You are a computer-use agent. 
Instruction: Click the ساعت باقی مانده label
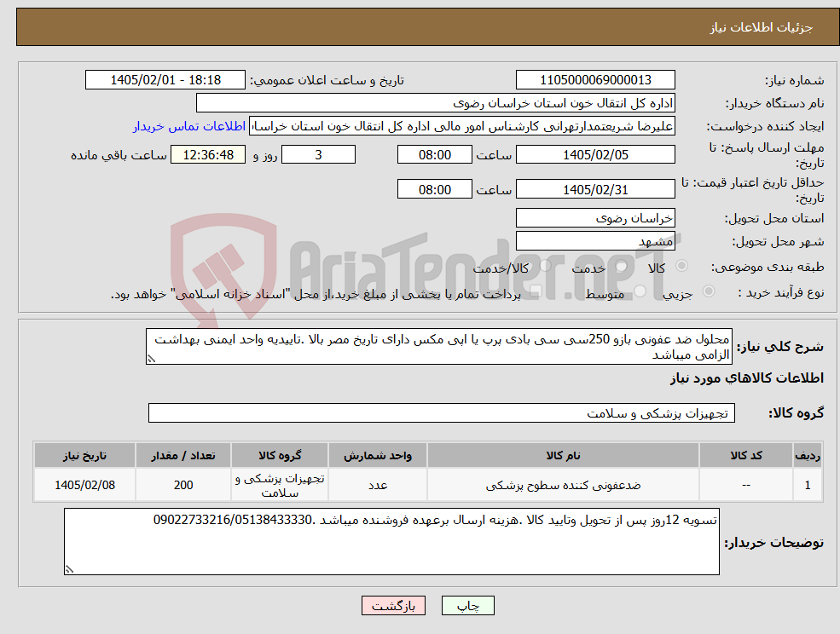[x=119, y=155]
